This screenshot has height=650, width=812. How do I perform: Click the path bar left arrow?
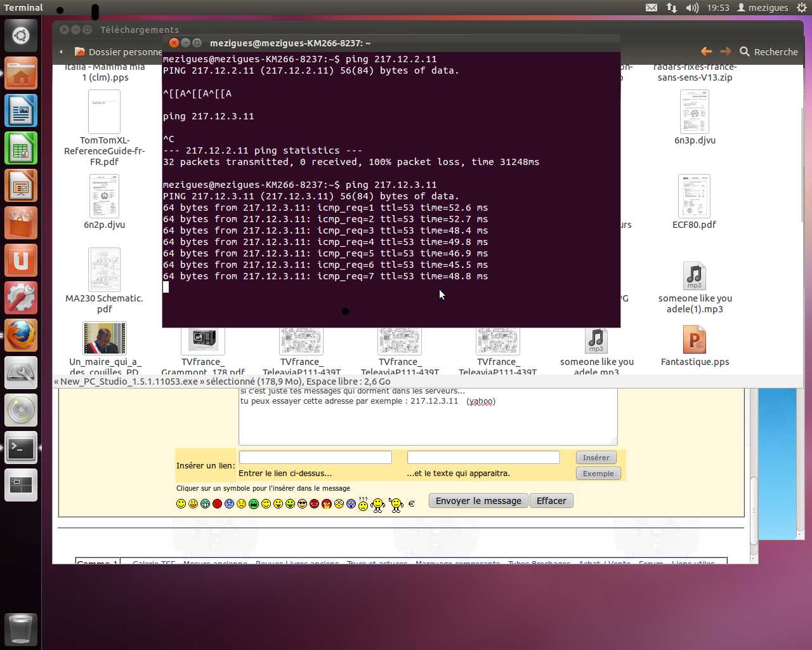pos(61,52)
